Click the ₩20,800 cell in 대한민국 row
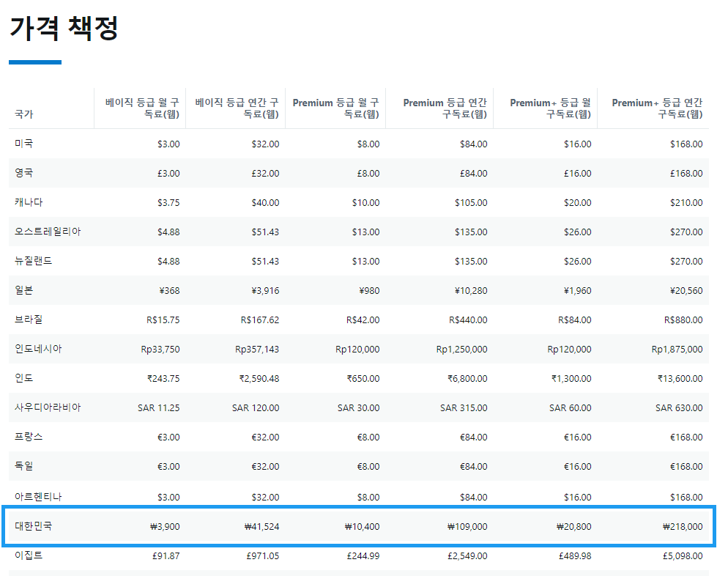Viewport: 728px width, 576px height. 574,527
